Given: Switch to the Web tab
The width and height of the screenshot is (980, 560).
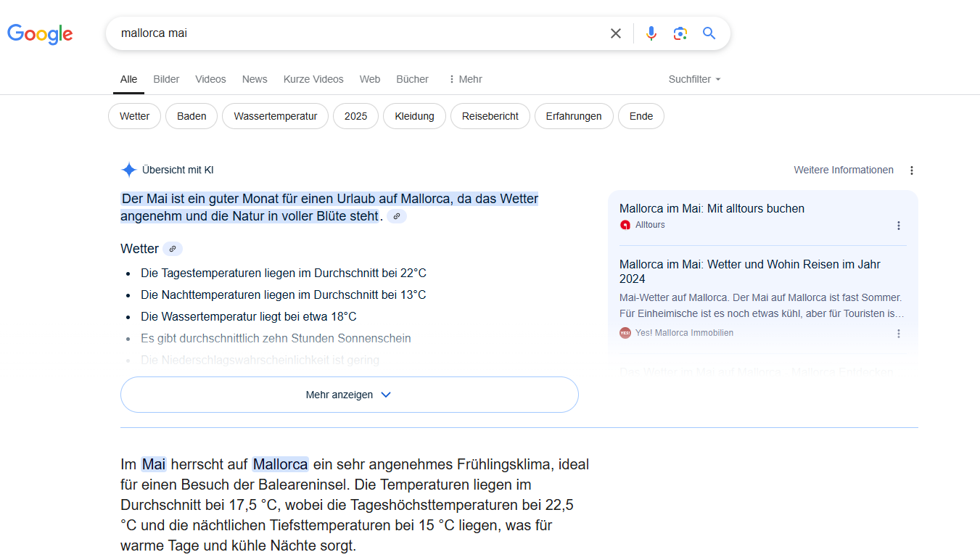Looking at the screenshot, I should pos(370,79).
